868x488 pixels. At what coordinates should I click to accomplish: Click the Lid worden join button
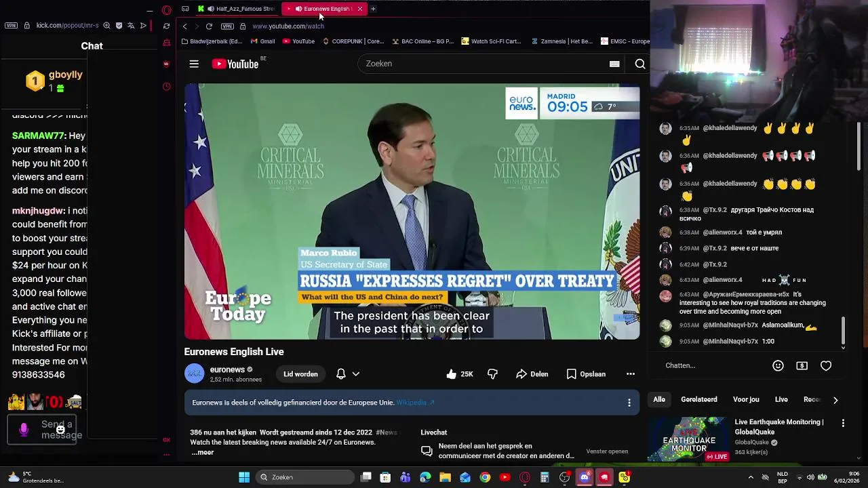[300, 374]
